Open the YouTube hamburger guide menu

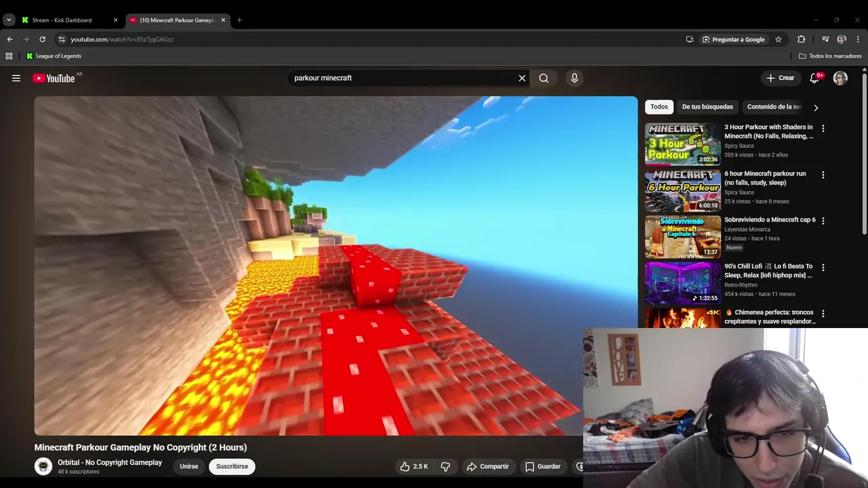pyautogui.click(x=16, y=79)
